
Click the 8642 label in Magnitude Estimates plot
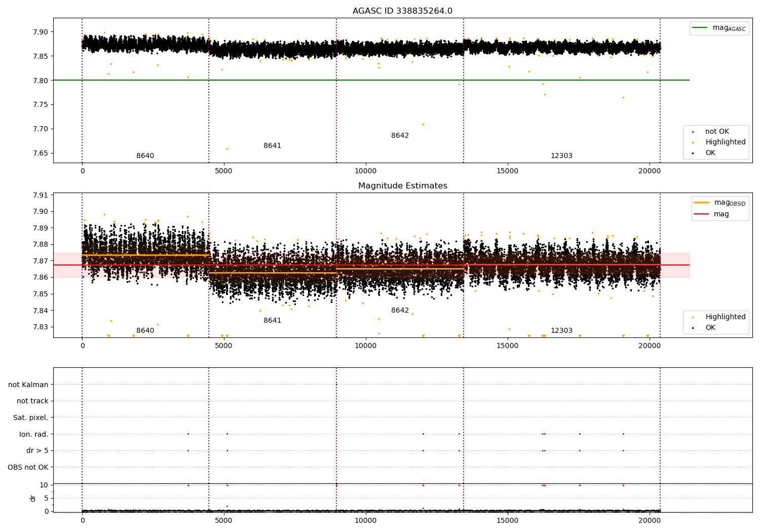400,311
